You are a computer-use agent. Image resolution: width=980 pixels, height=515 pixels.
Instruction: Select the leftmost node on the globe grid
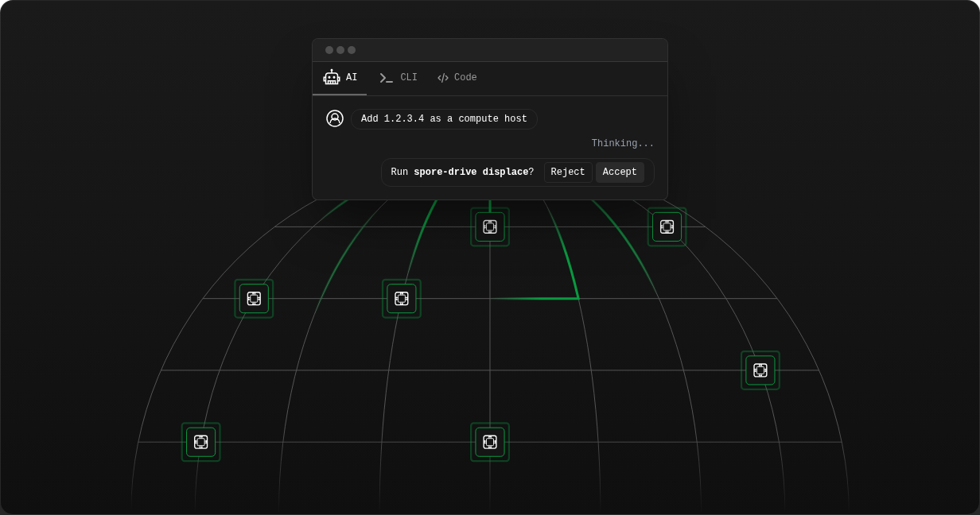(x=254, y=299)
